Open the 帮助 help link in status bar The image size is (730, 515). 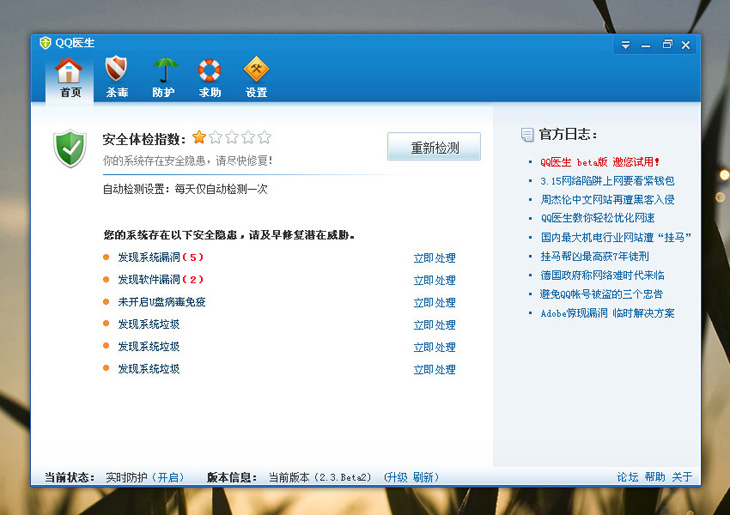pos(655,477)
